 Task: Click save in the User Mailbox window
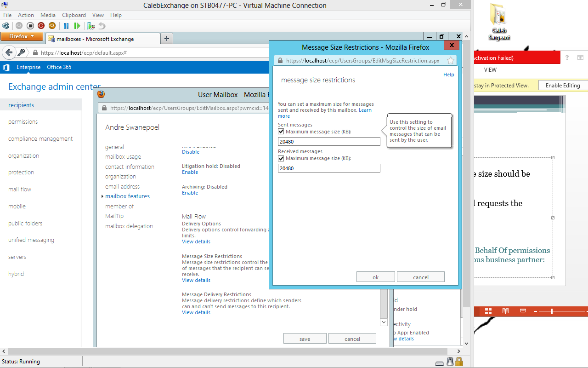[x=305, y=339]
